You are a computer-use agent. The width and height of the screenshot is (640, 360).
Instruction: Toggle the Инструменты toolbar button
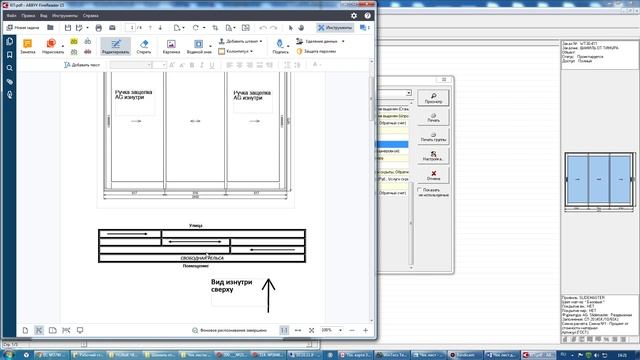(x=335, y=28)
